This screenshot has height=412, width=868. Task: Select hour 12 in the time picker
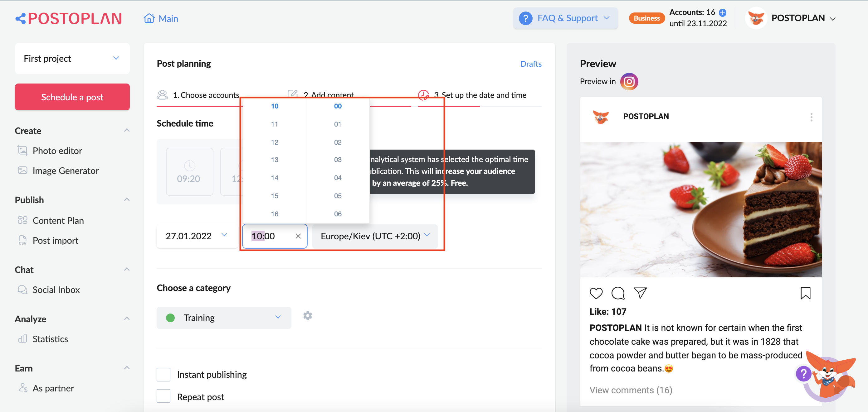pyautogui.click(x=275, y=142)
